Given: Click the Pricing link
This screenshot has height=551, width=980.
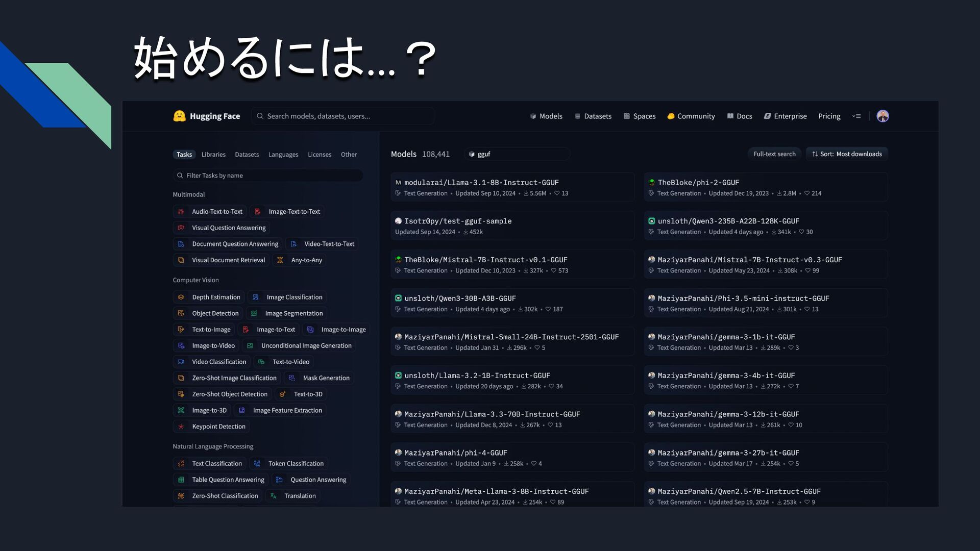Looking at the screenshot, I should coord(829,116).
